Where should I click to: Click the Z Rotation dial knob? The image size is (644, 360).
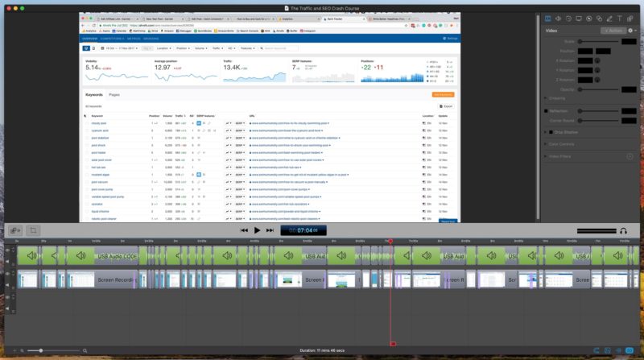click(x=597, y=80)
